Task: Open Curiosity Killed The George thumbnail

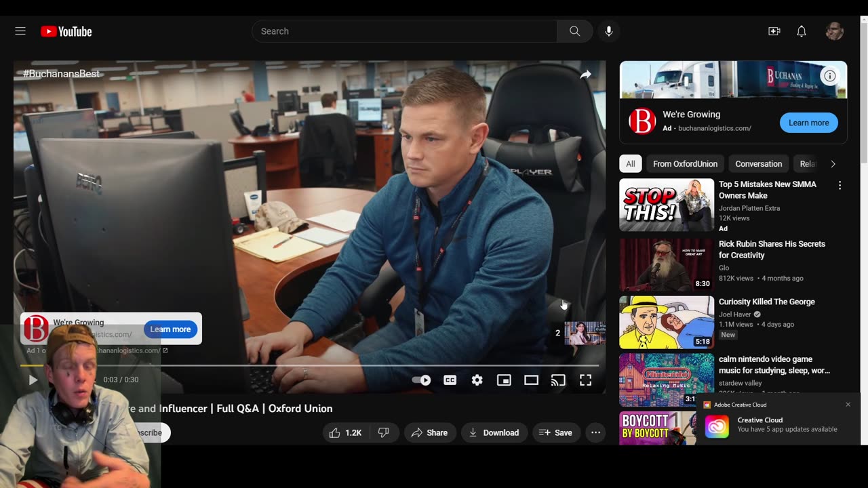Action: [667, 323]
